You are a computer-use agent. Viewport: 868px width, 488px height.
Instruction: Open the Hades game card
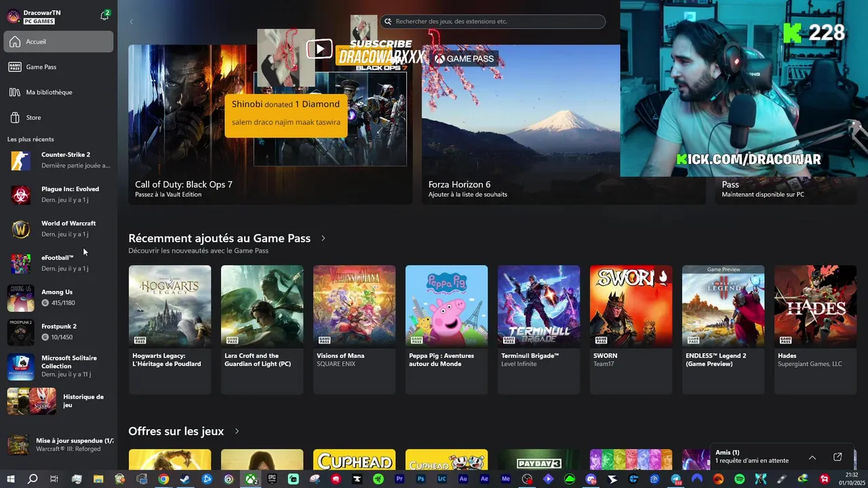tap(815, 329)
